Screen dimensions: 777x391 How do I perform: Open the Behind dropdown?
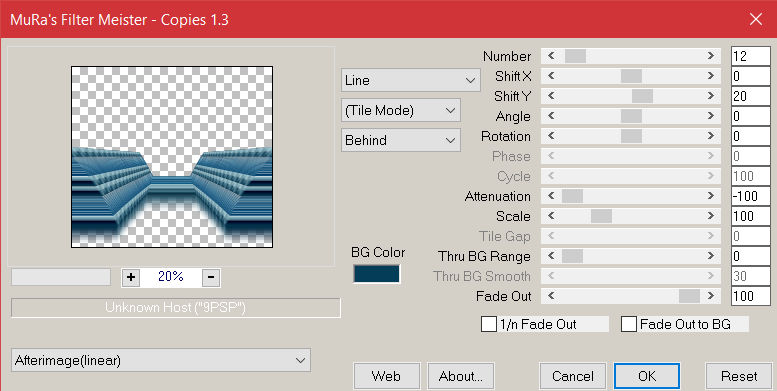pyautogui.click(x=400, y=140)
